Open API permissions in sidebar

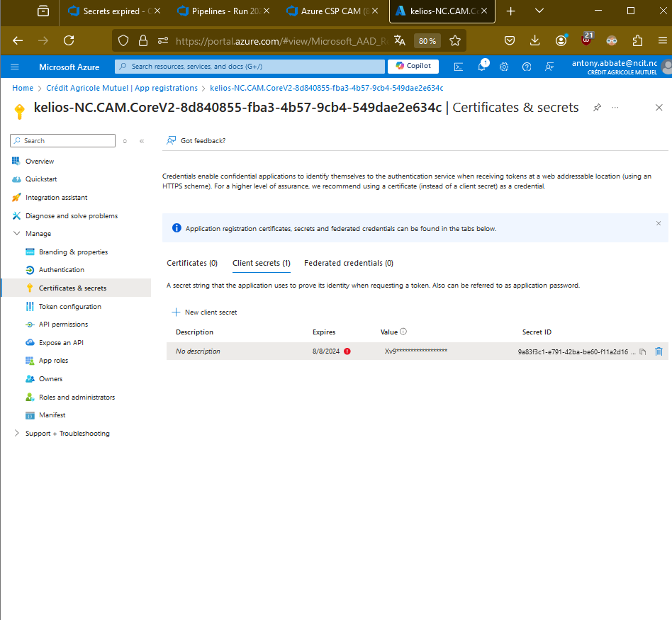click(x=63, y=325)
